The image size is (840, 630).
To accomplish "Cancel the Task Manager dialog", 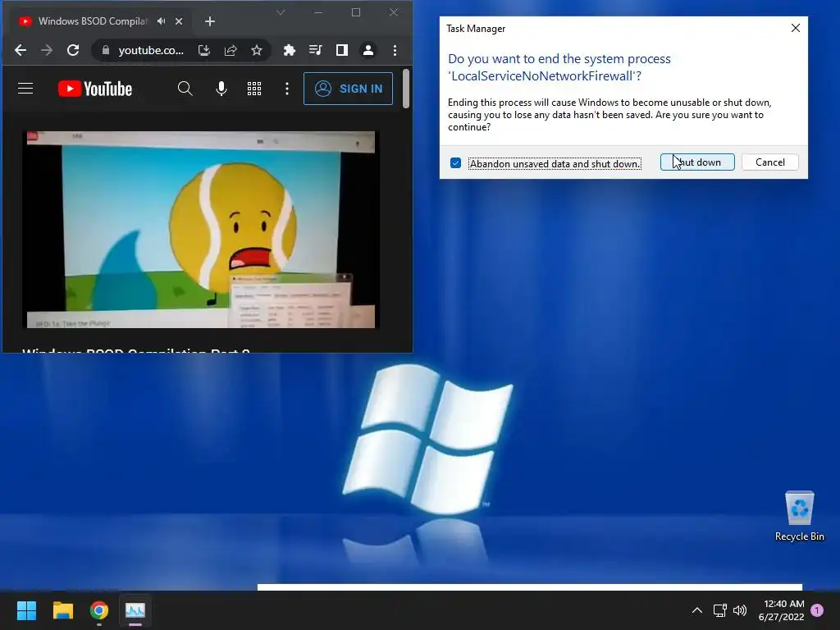I will (770, 162).
